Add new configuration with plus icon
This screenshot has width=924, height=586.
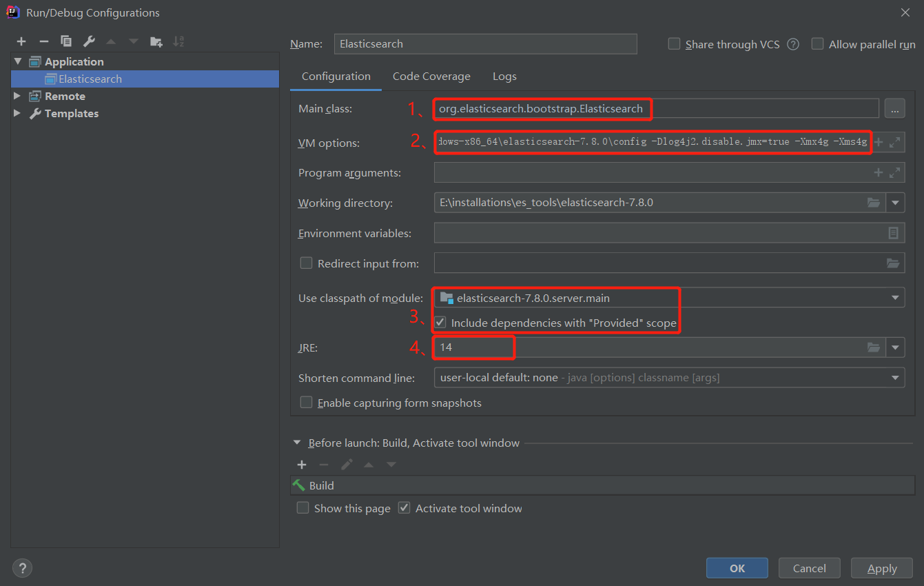(x=21, y=41)
